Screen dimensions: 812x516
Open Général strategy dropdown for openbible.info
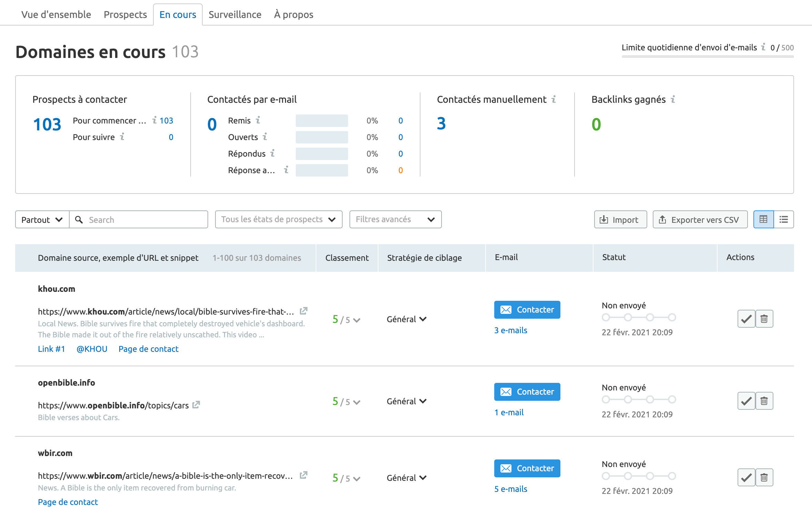[x=407, y=401]
